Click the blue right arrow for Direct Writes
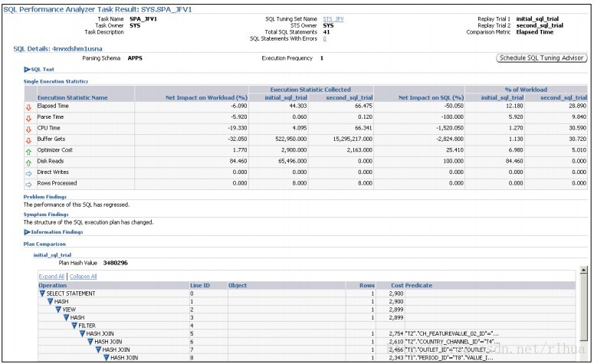Image resolution: width=594 pixels, height=364 pixels. coord(28,174)
